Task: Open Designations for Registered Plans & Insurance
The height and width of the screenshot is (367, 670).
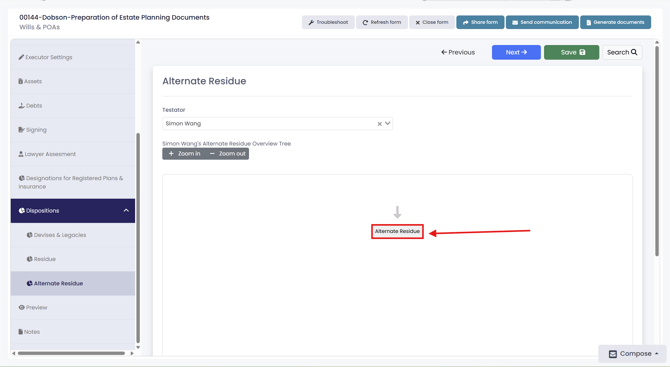Action: pyautogui.click(x=73, y=182)
